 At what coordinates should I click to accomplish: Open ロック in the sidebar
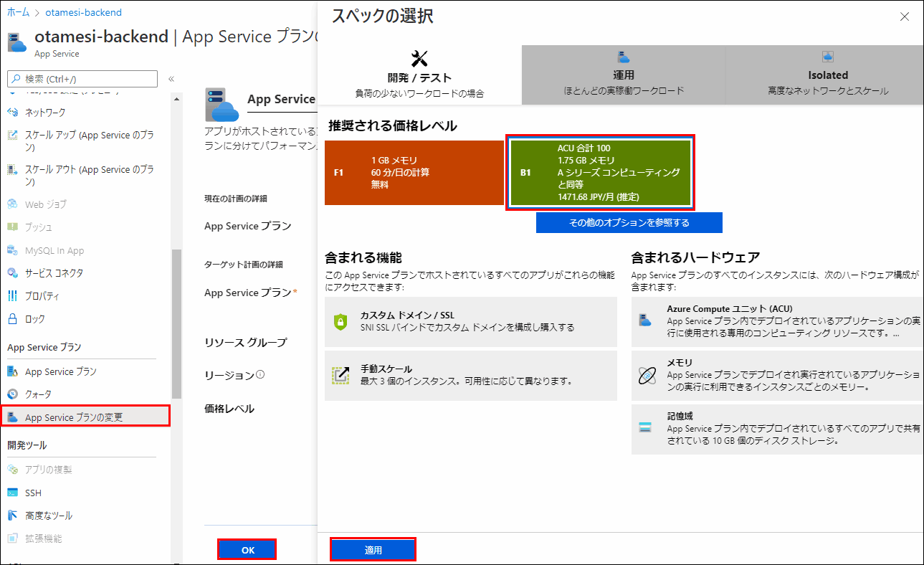coord(35,319)
